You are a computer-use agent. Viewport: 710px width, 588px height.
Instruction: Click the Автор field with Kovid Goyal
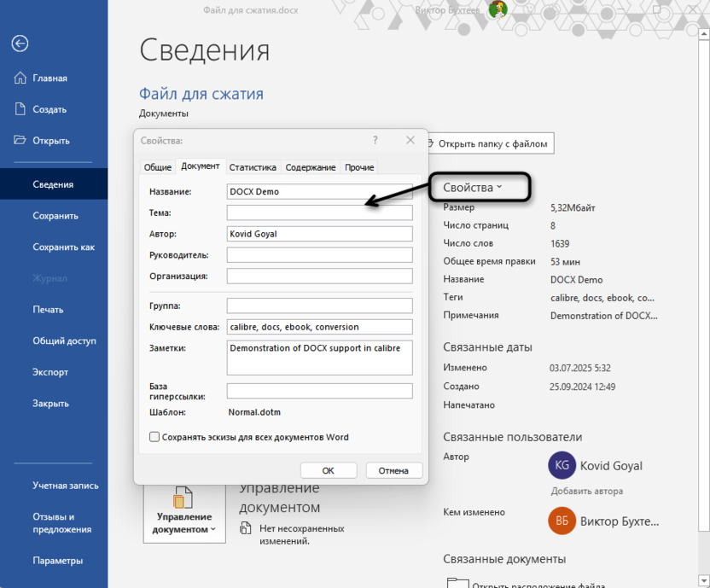click(x=320, y=234)
